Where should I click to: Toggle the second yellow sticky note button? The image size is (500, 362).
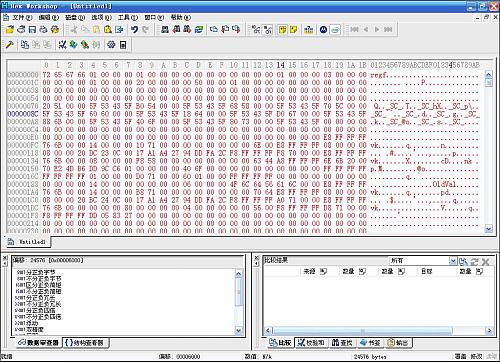(x=294, y=30)
